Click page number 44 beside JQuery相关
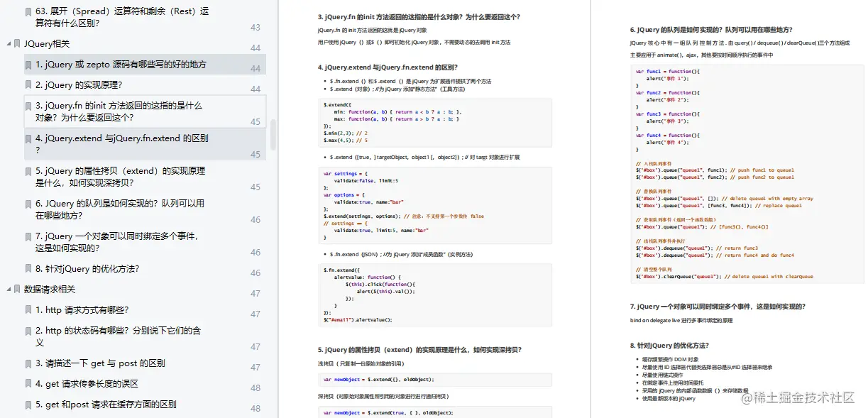This screenshot has height=418, width=868. click(256, 48)
